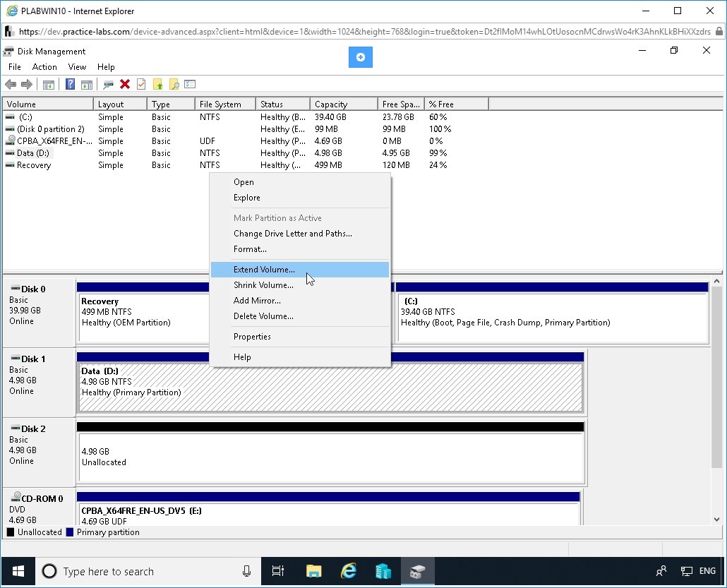Open the Help toolbar icon with question mark
The image size is (727, 588).
pyautogui.click(x=70, y=85)
